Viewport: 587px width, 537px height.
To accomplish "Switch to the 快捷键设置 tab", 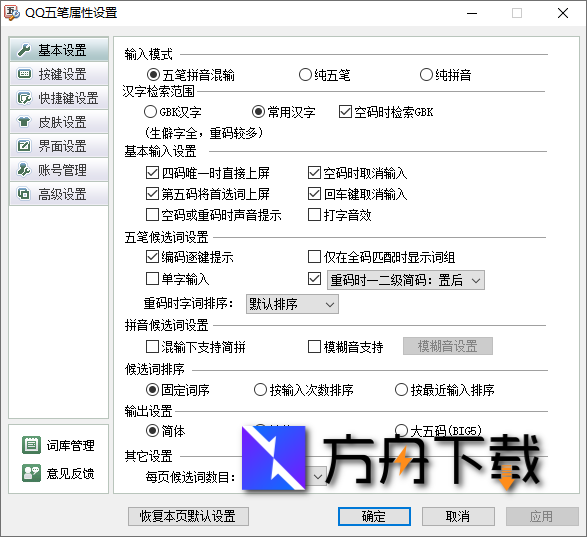I will pyautogui.click(x=59, y=98).
